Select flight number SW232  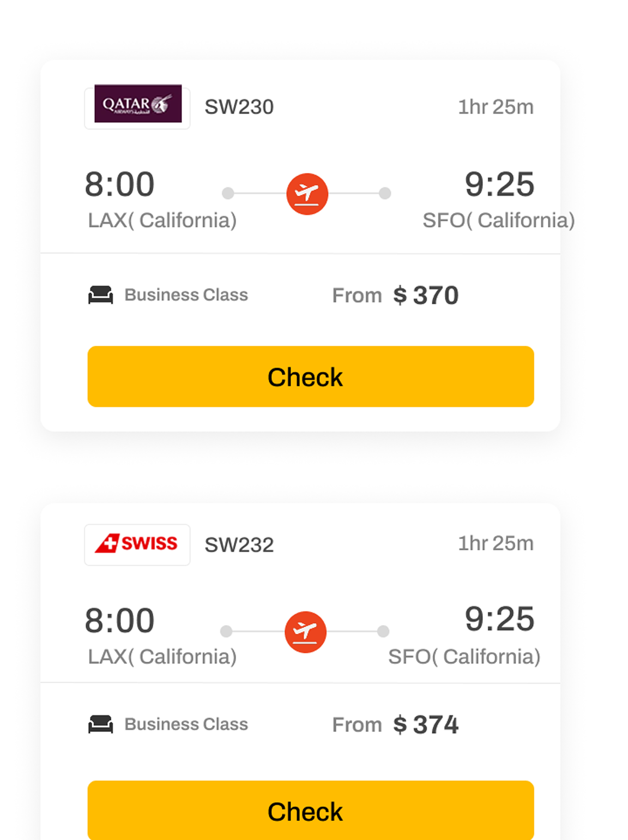pyautogui.click(x=239, y=544)
